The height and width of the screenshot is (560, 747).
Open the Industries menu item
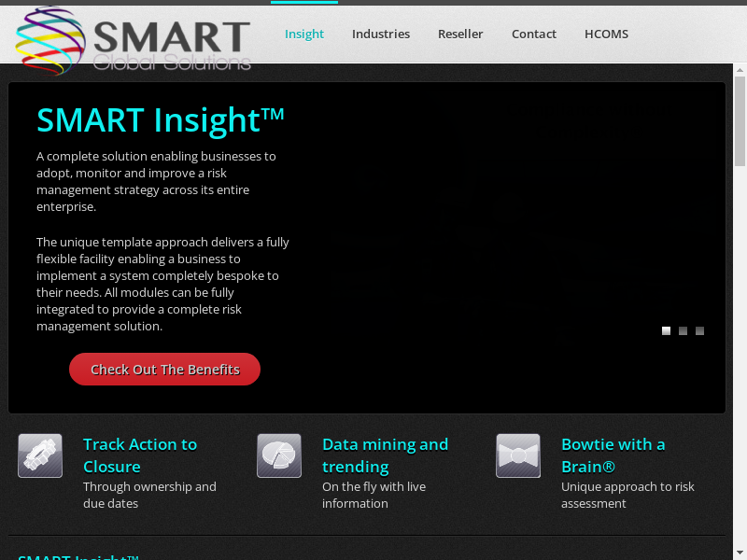click(381, 34)
